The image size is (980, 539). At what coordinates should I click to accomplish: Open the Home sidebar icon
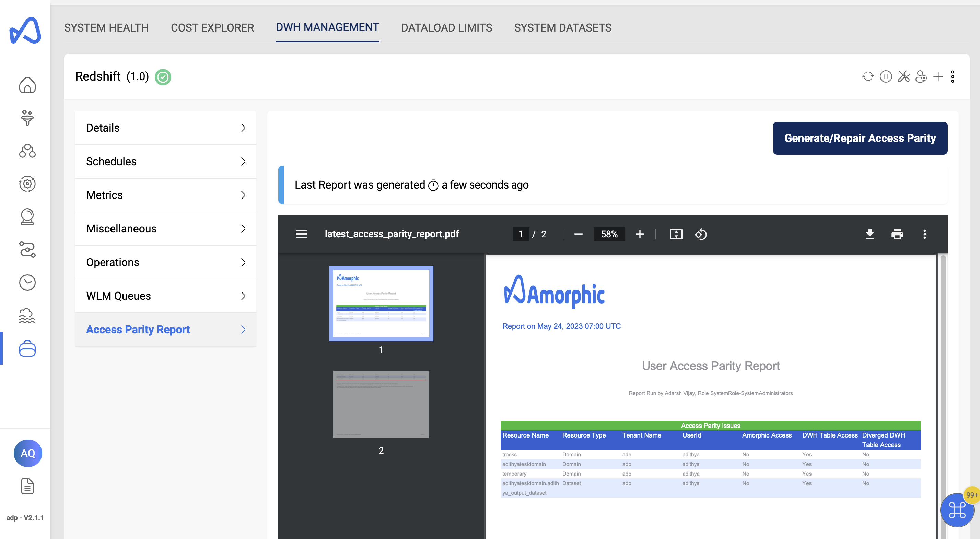coord(27,85)
